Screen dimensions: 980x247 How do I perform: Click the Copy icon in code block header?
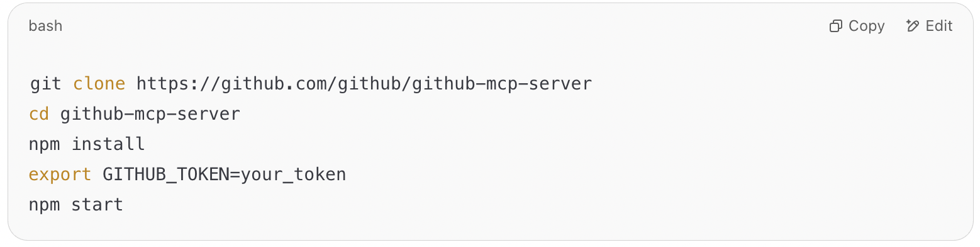tap(836, 26)
